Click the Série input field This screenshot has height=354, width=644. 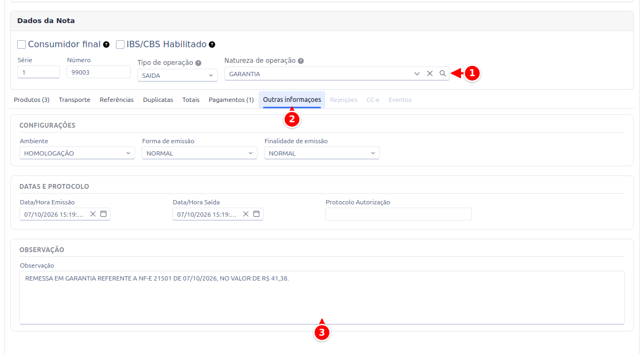click(x=39, y=72)
